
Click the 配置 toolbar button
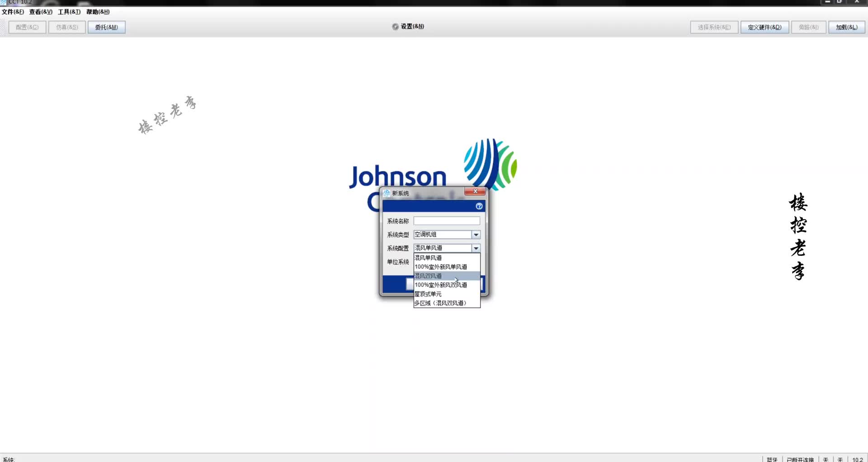27,27
